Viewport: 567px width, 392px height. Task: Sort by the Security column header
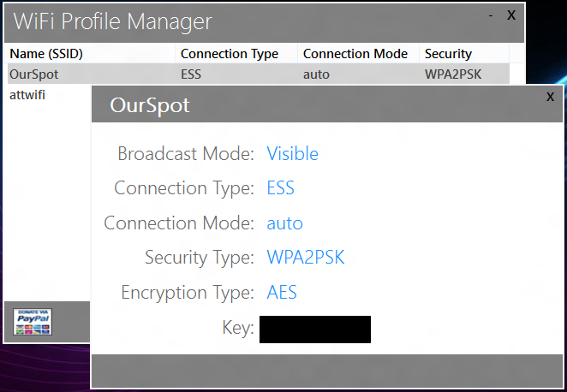[448, 54]
